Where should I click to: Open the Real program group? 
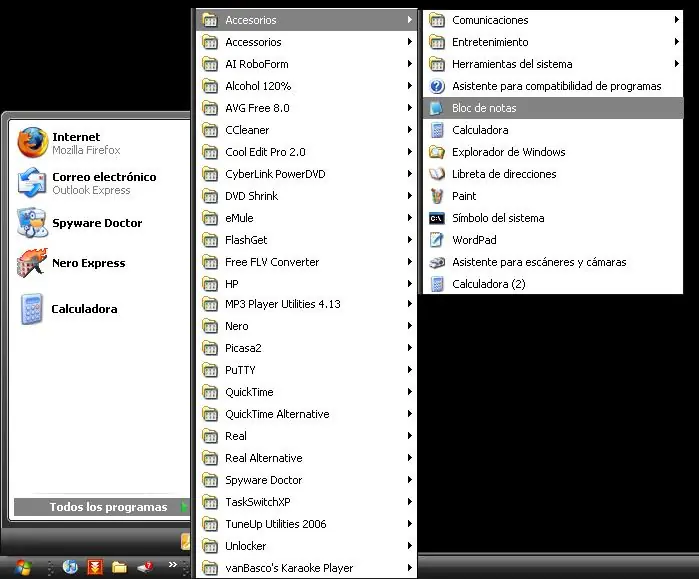307,436
